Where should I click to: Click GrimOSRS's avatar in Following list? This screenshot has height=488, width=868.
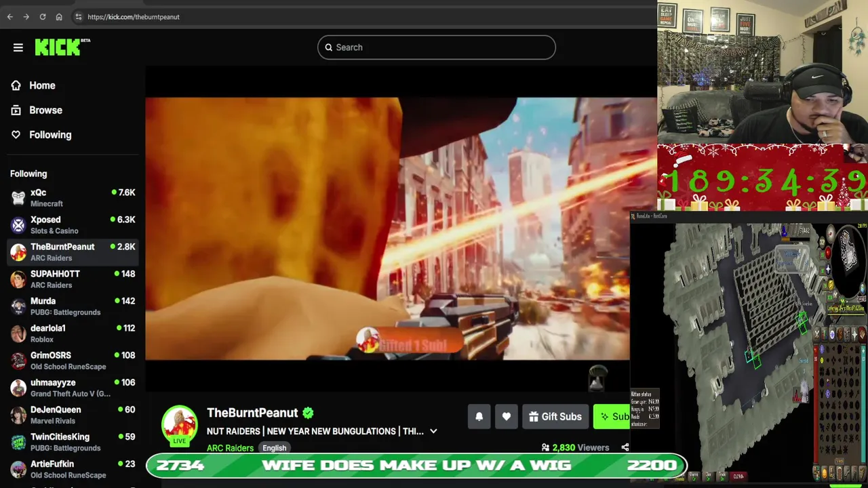click(x=18, y=361)
